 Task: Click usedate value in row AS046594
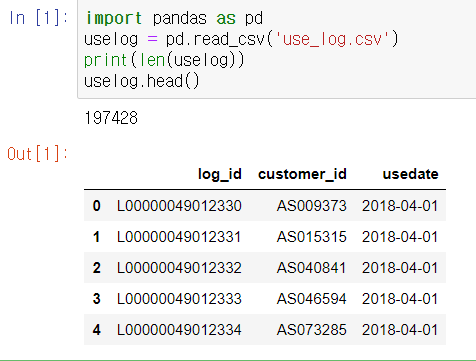[400, 299]
